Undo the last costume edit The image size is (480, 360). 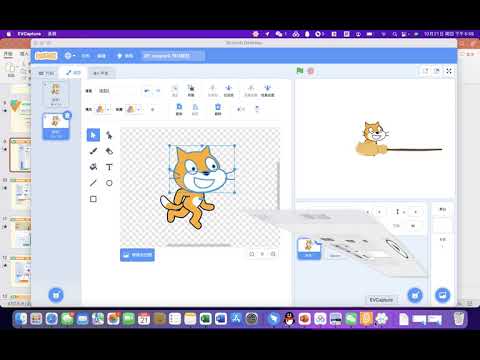[147, 91]
